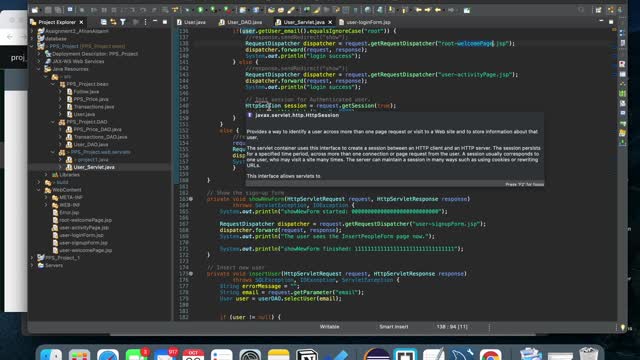Screen dimensions: 640x360
Task: Close the User_Servlet.java editor tab
Action: click(330, 22)
